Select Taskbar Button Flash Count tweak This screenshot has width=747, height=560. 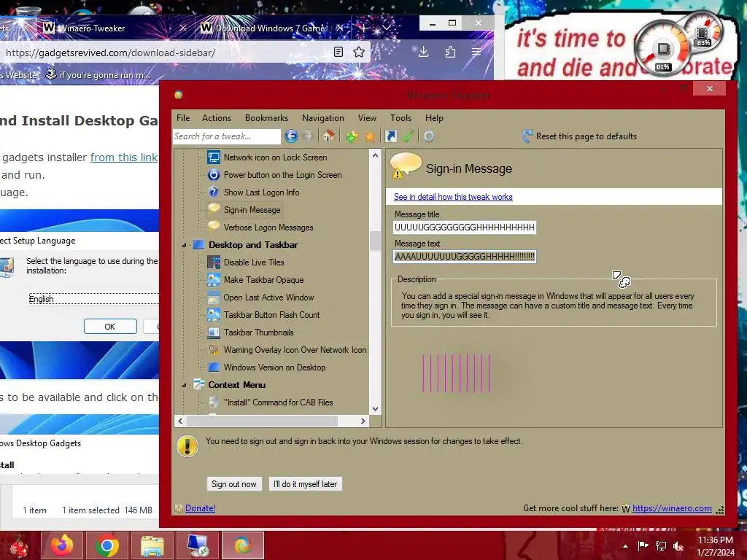pyautogui.click(x=271, y=315)
